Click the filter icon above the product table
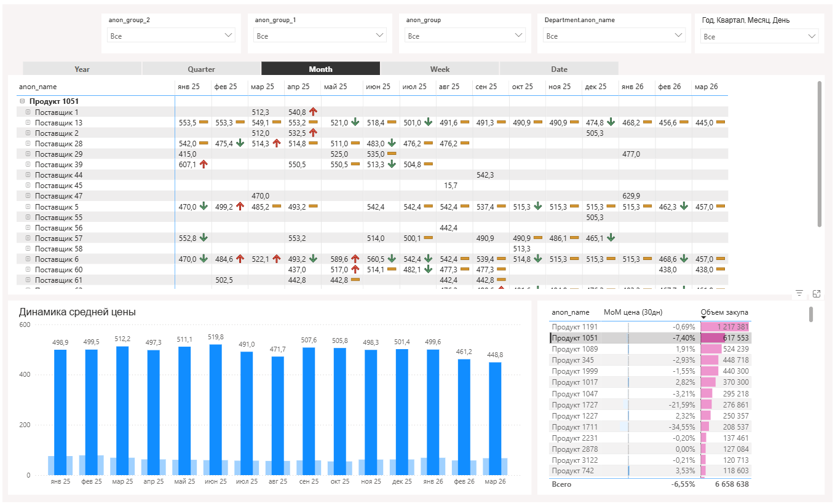 pos(799,294)
